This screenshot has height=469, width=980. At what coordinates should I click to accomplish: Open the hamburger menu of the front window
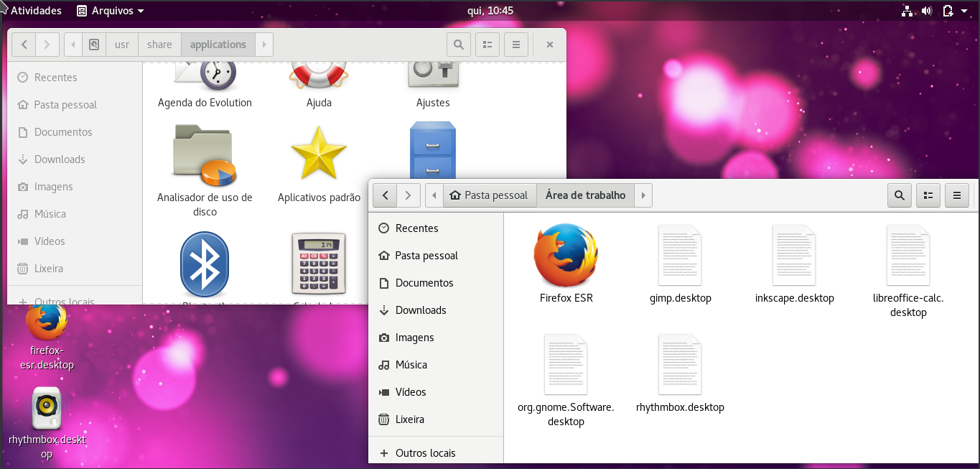click(x=956, y=195)
